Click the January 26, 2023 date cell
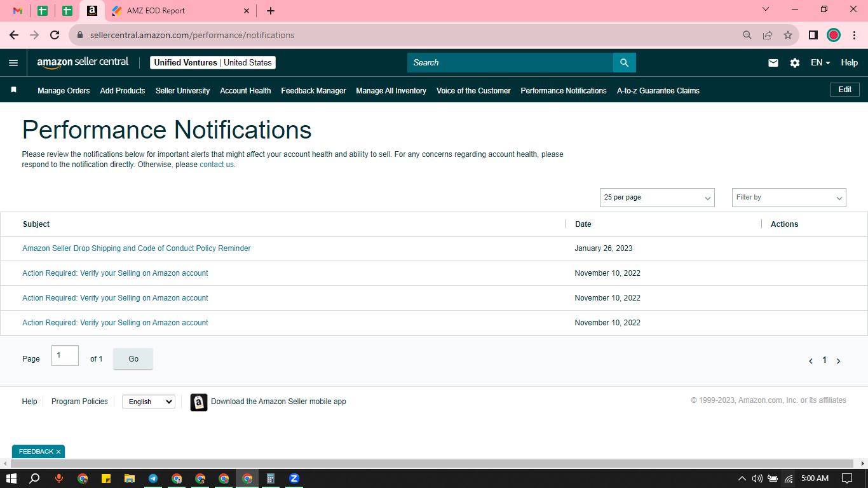Viewport: 868px width, 488px height. click(604, 248)
